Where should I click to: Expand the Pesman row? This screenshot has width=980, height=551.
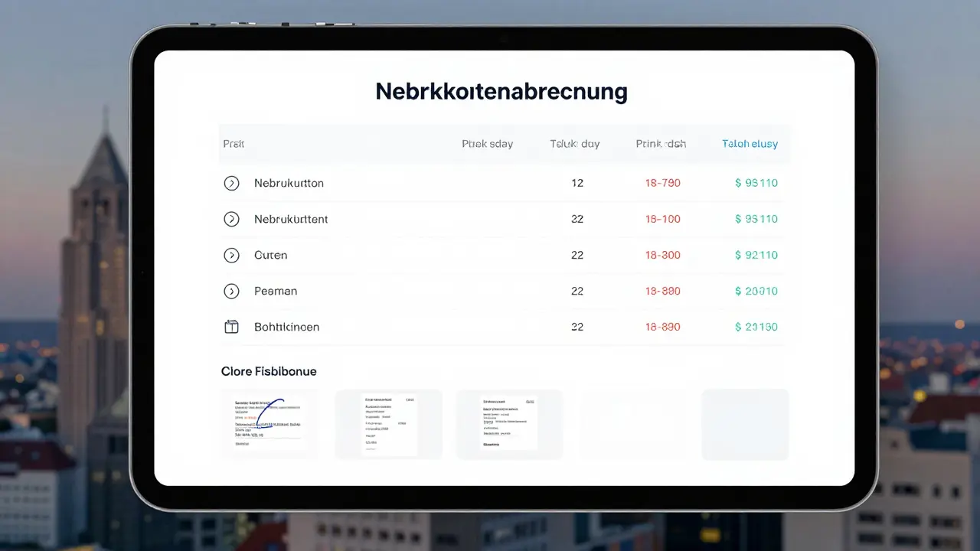(x=231, y=291)
